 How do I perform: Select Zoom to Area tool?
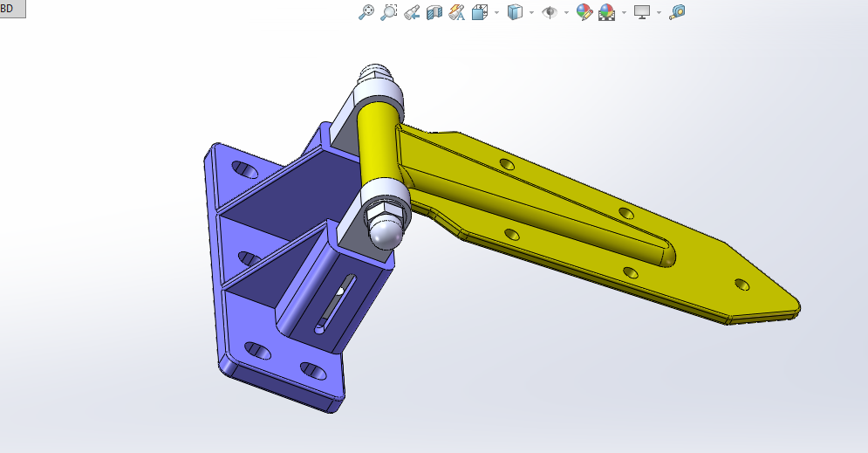[388, 11]
